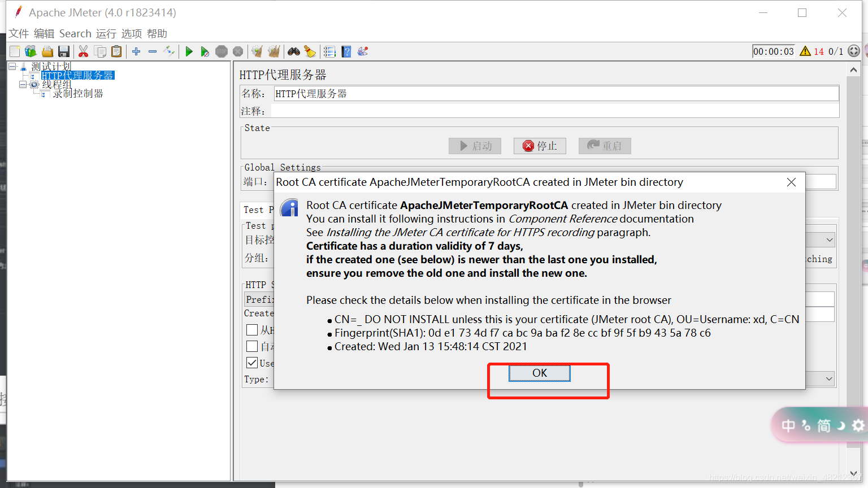Click the info icon in certificate dialog
The width and height of the screenshot is (868, 488).
tap(290, 207)
